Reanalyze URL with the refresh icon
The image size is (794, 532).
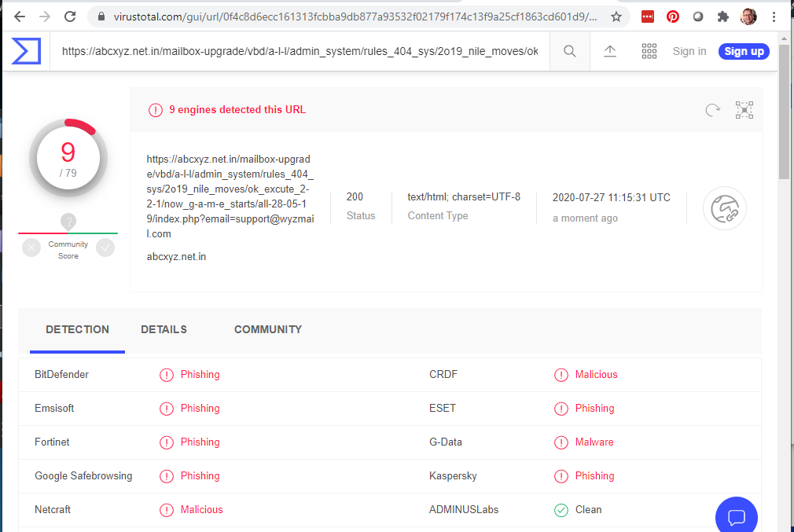pos(712,110)
